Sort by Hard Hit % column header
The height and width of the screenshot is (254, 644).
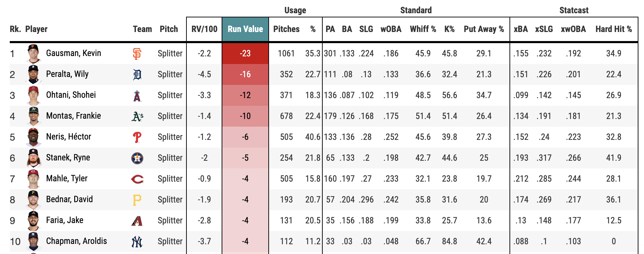click(x=613, y=29)
